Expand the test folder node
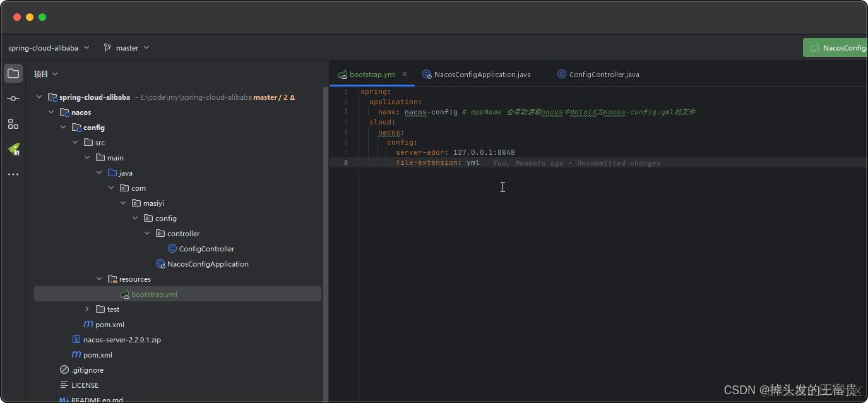The height and width of the screenshot is (403, 868). [x=87, y=309]
